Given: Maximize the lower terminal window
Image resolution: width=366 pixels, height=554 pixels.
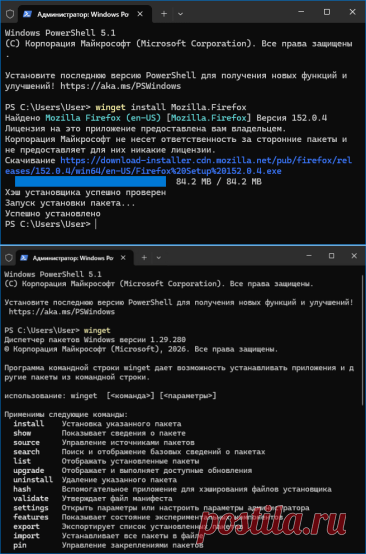Looking at the screenshot, I should tap(331, 256).
